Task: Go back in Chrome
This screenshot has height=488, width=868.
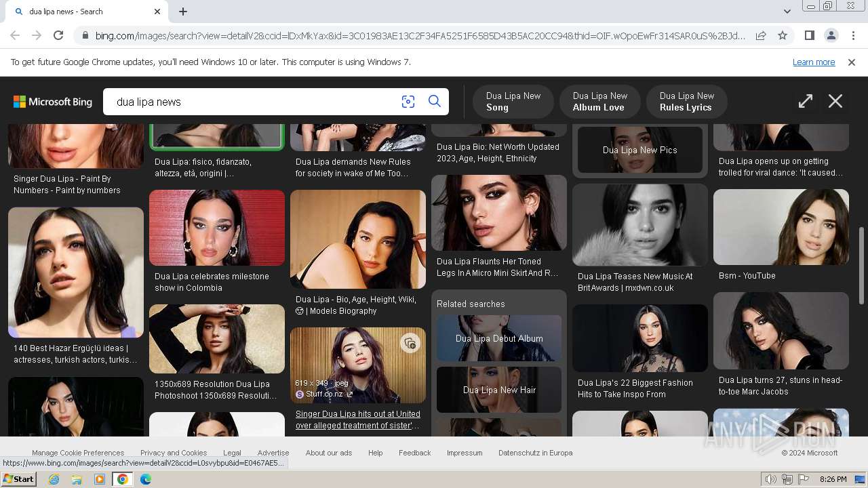Action: pos(15,35)
